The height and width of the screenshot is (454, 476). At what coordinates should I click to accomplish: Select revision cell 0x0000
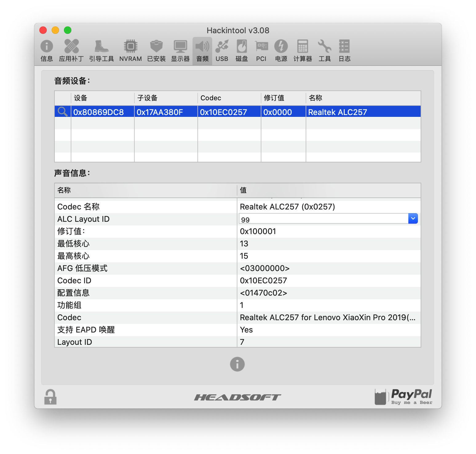tap(278, 112)
